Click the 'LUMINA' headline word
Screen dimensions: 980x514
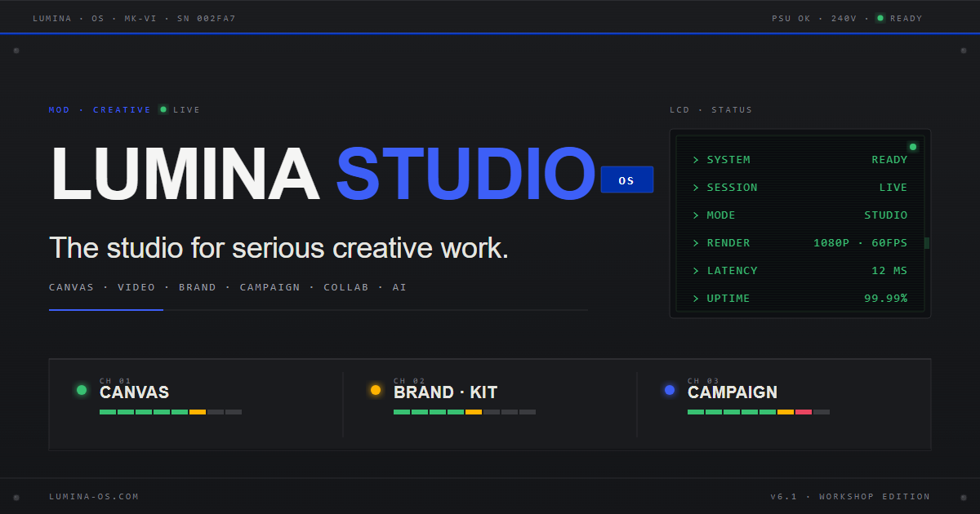(x=185, y=174)
